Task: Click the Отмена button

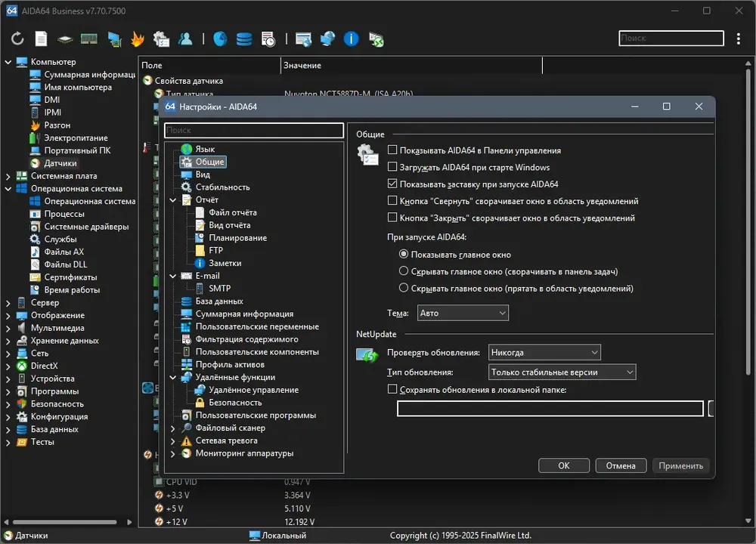Action: (x=621, y=465)
